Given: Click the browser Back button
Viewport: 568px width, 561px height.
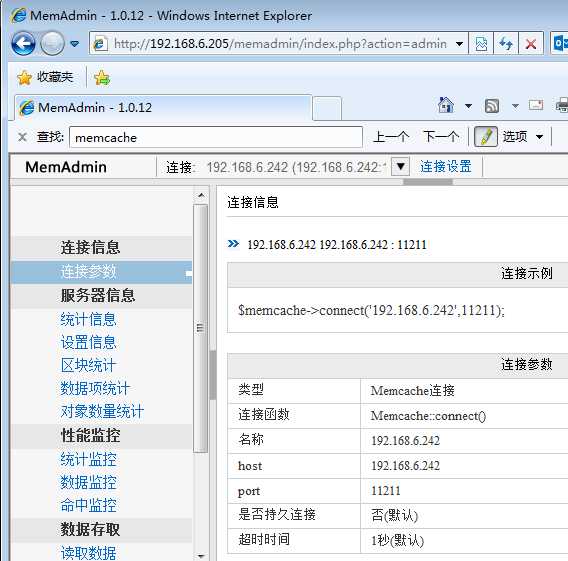Looking at the screenshot, I should click(23, 44).
